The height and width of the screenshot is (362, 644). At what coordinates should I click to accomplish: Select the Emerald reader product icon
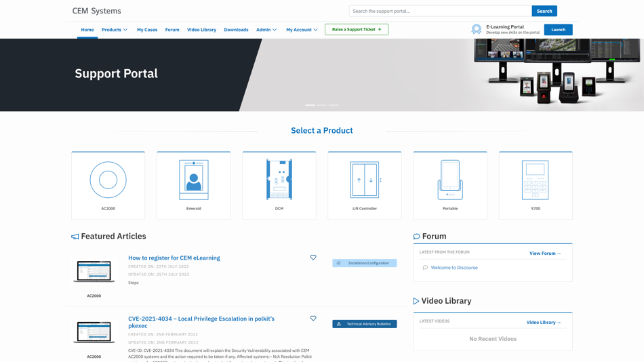click(x=193, y=180)
